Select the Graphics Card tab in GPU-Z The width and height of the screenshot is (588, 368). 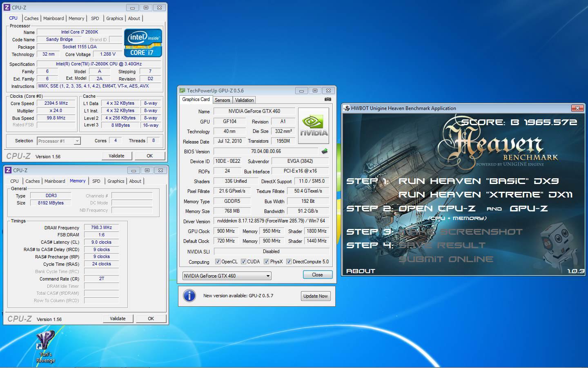[x=196, y=99]
